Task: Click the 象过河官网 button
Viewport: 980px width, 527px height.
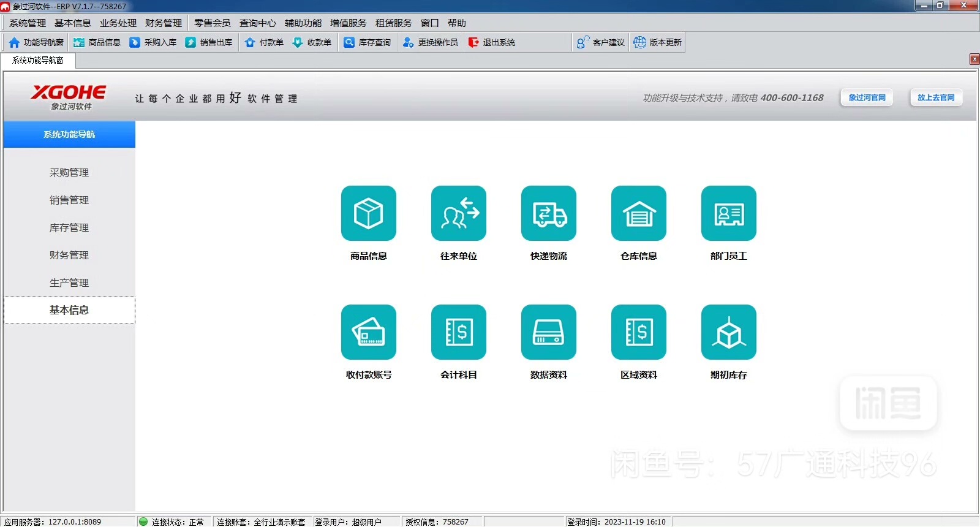Action: [867, 97]
